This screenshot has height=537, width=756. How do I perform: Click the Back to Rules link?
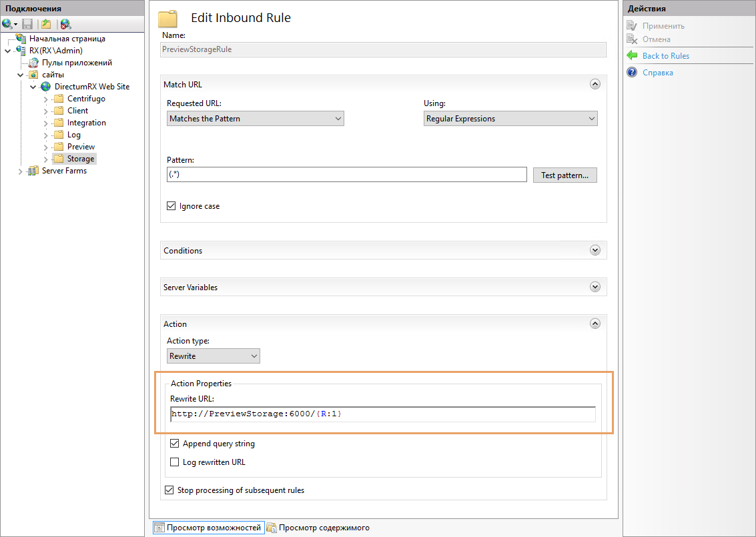665,56
